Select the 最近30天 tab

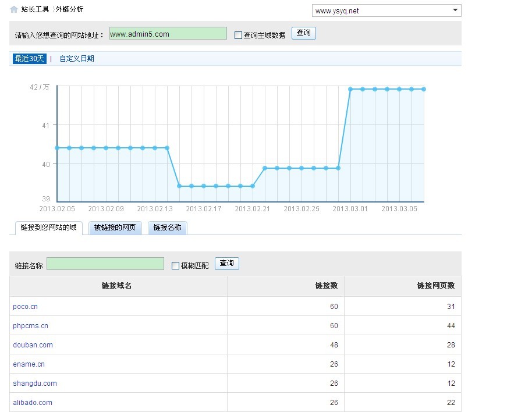pos(29,59)
